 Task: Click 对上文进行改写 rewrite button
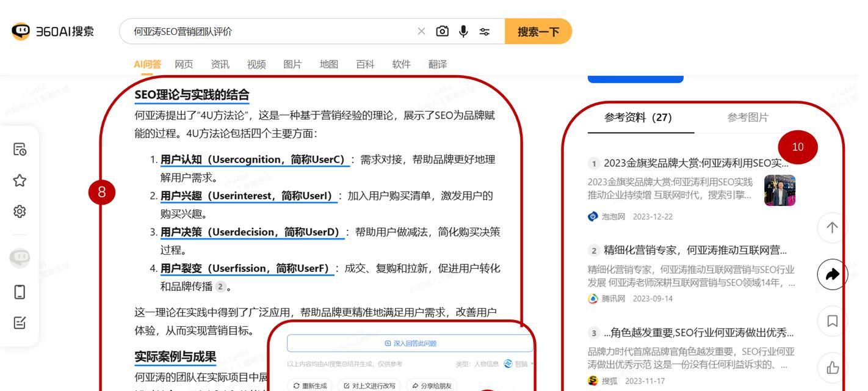369,386
